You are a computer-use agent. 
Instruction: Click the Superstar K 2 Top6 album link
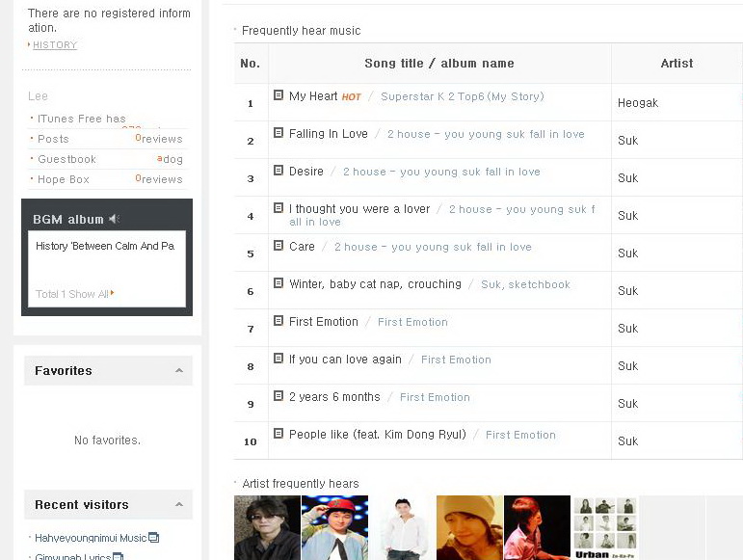click(462, 96)
